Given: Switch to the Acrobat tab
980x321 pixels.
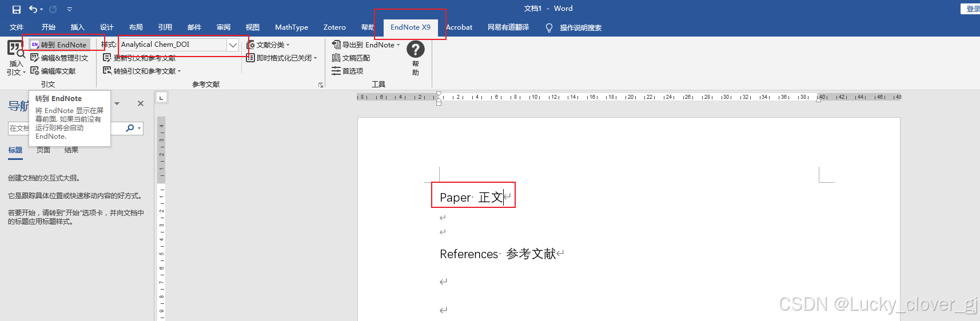Looking at the screenshot, I should [x=459, y=27].
